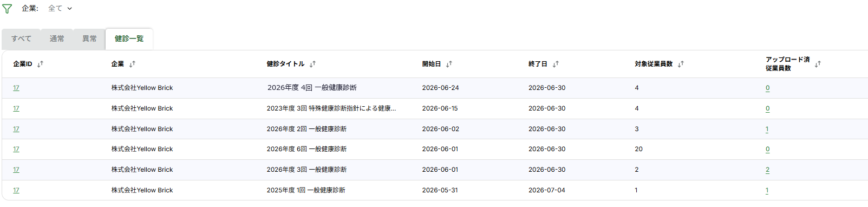Sort by 開始日 column sort icon
The height and width of the screenshot is (207, 868).
[x=449, y=64]
